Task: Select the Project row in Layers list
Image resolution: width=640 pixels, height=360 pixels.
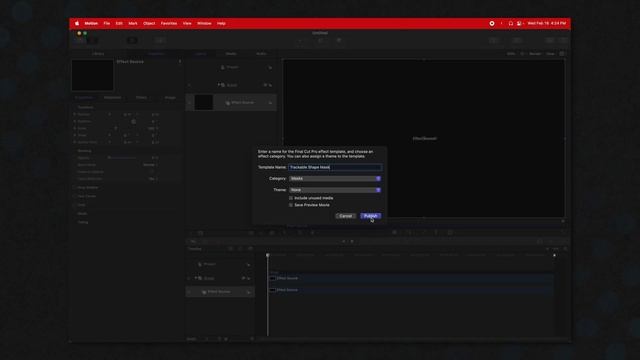Action: tap(231, 67)
